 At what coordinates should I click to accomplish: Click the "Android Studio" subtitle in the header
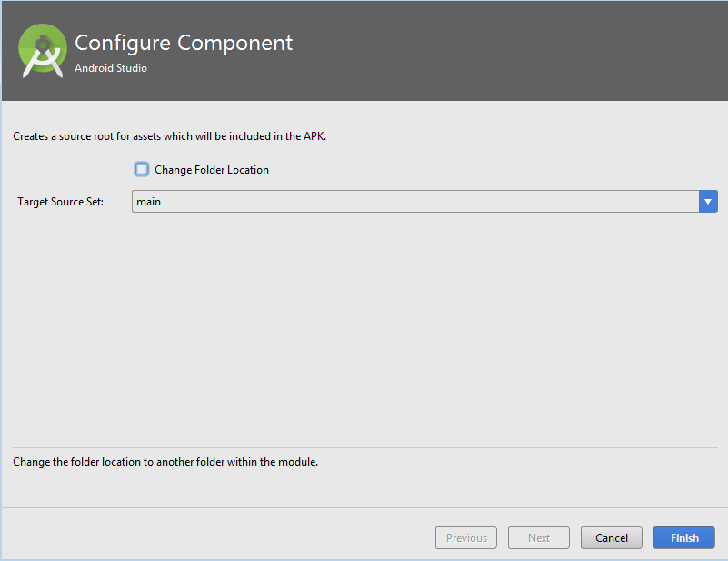[111, 68]
